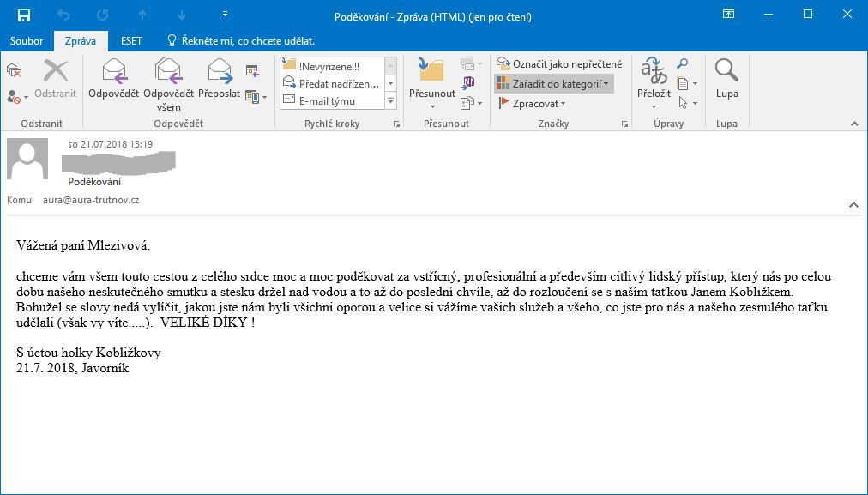Open the Soubor menu tab
868x495 pixels.
coord(27,40)
